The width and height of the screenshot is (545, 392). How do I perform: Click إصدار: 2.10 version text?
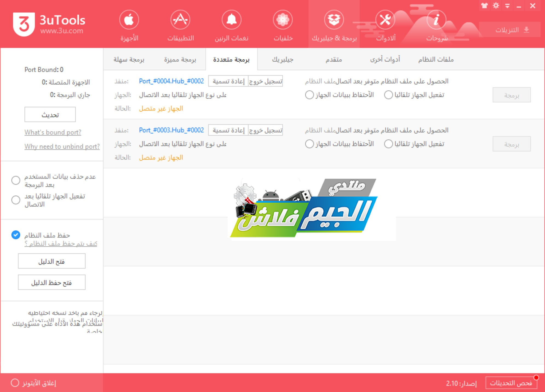tap(461, 383)
